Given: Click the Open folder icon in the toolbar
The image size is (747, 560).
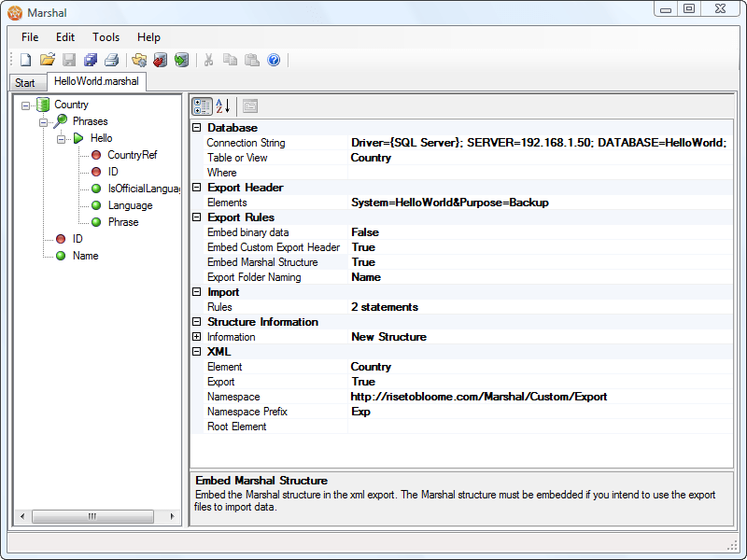Looking at the screenshot, I should tap(47, 60).
